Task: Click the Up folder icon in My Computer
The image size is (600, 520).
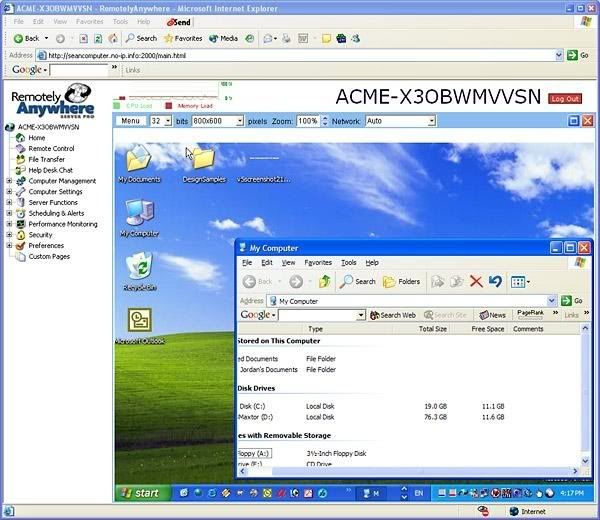Action: point(324,282)
